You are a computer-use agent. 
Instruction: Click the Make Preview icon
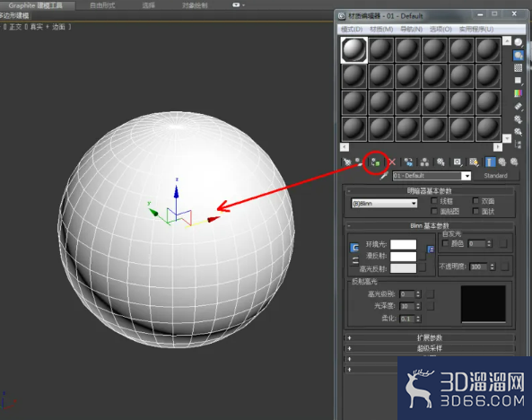pos(518,106)
